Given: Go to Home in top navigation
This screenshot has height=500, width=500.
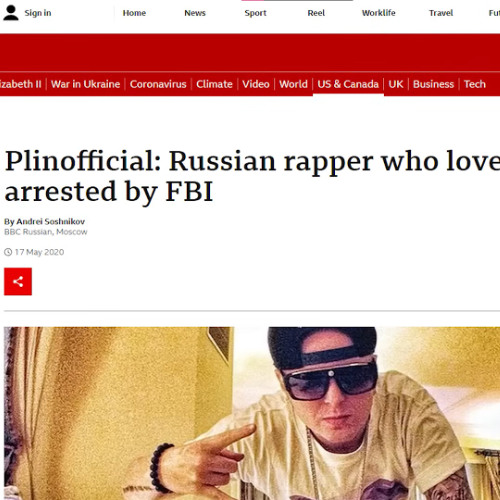Looking at the screenshot, I should click(134, 13).
